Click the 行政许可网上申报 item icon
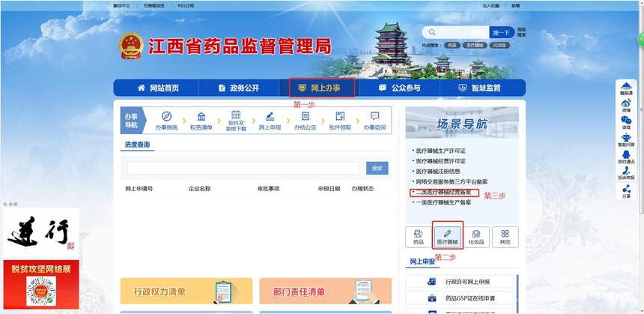Image resolution: width=644 pixels, height=314 pixels. coord(431,282)
